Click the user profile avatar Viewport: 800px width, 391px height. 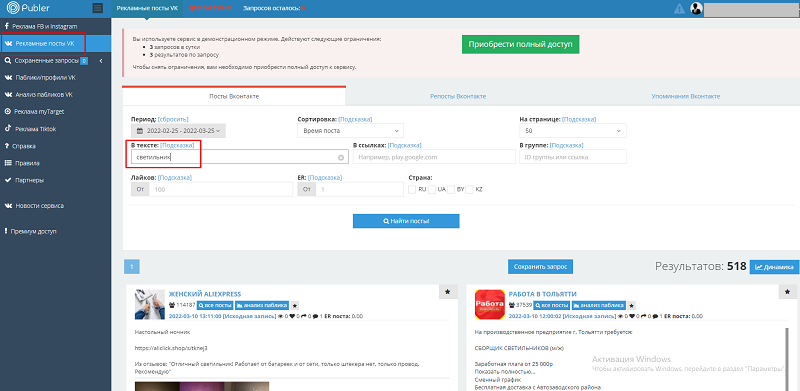[696, 9]
